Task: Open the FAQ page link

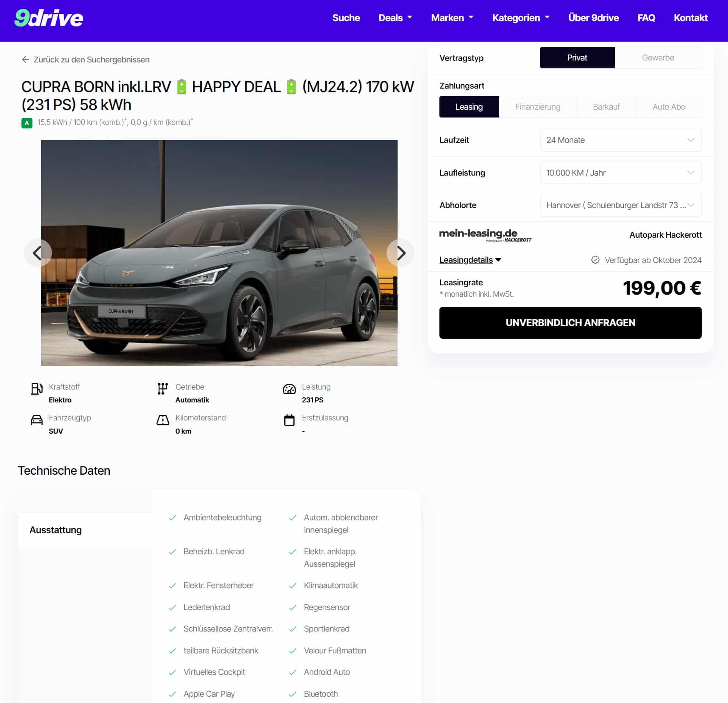Action: pos(646,18)
